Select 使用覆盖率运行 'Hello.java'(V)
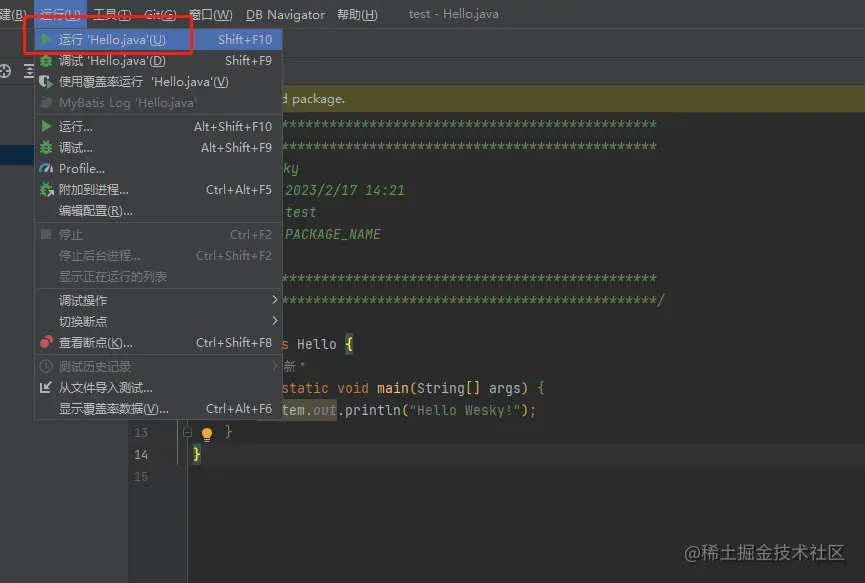This screenshot has height=583, width=865. [x=158, y=82]
